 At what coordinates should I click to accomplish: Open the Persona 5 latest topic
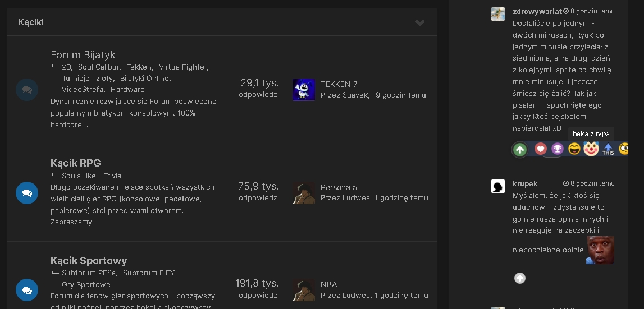tap(339, 187)
